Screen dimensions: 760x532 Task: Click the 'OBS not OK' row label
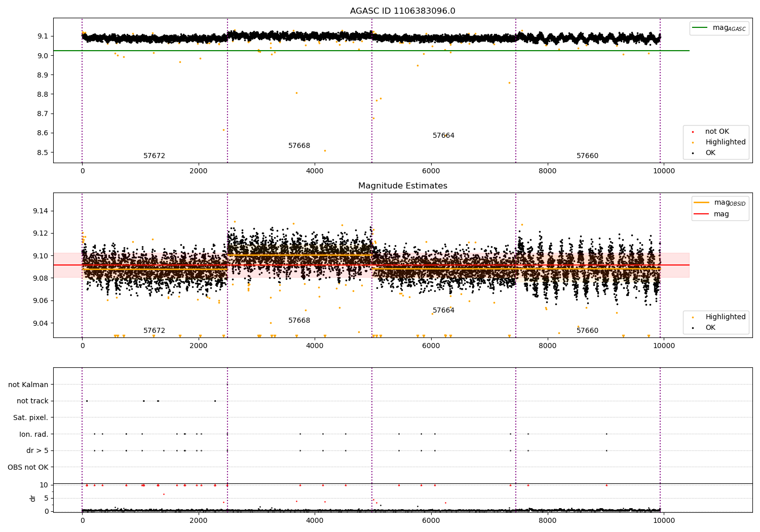click(28, 467)
